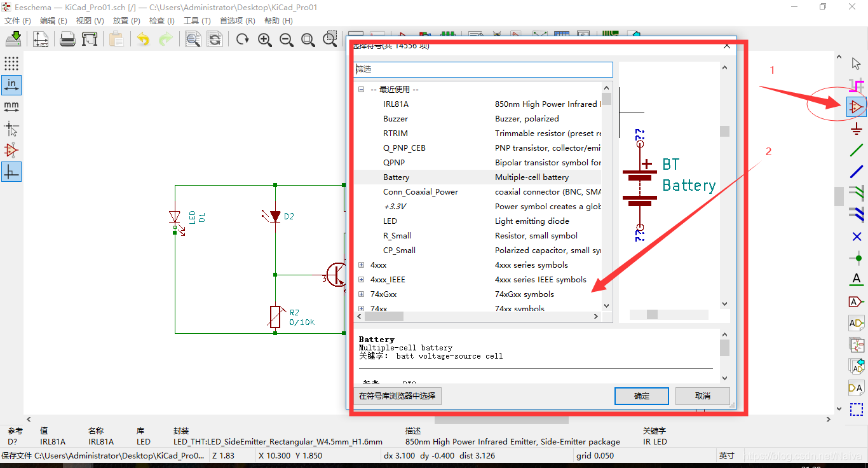The image size is (868, 468).
Task: Click the green Redo arrow
Action: (x=165, y=39)
